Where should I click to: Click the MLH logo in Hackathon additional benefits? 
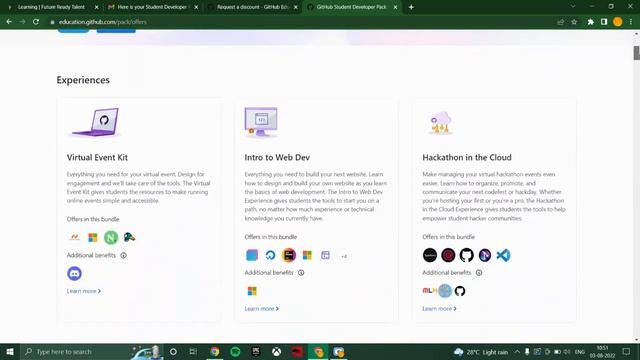429,291
